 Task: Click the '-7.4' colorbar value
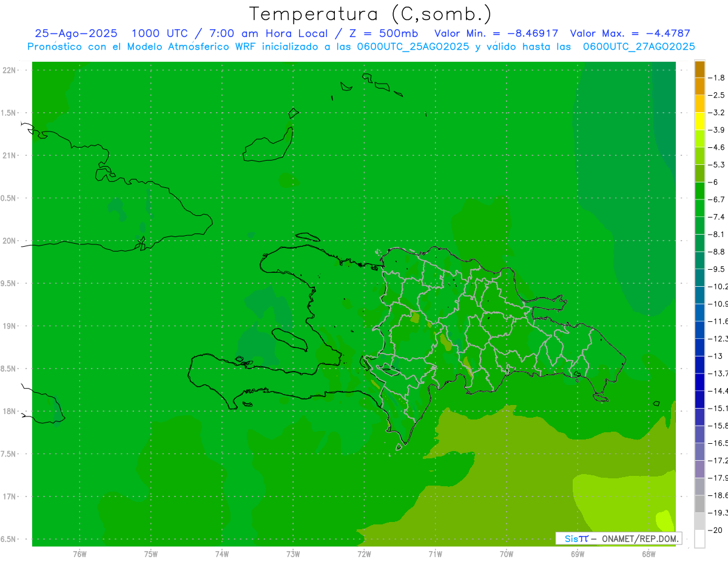click(x=716, y=217)
